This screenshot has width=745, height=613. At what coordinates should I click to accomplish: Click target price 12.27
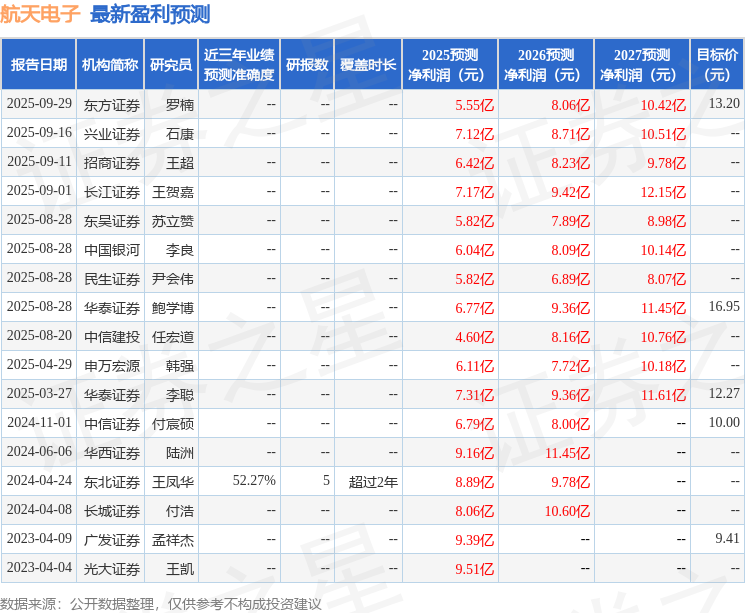pyautogui.click(x=724, y=393)
